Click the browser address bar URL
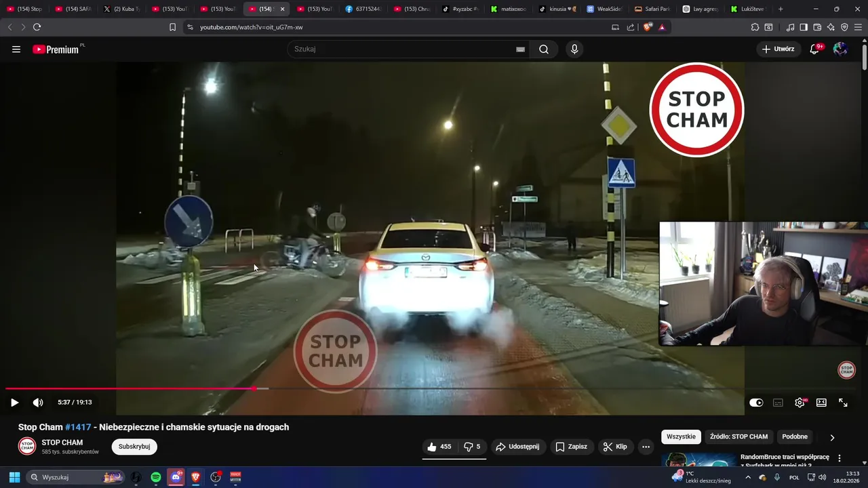 point(251,27)
